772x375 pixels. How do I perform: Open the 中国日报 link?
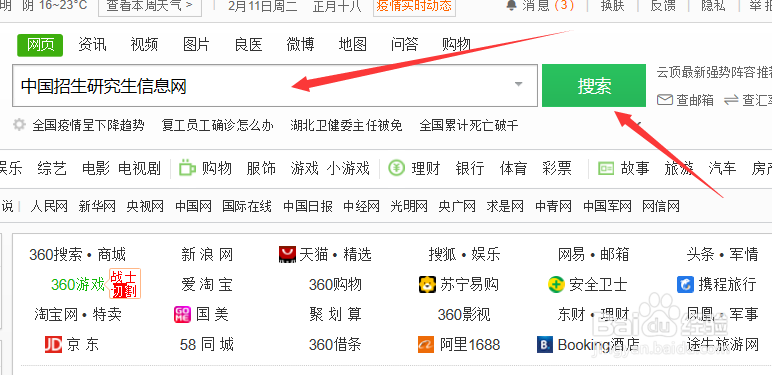coord(308,206)
